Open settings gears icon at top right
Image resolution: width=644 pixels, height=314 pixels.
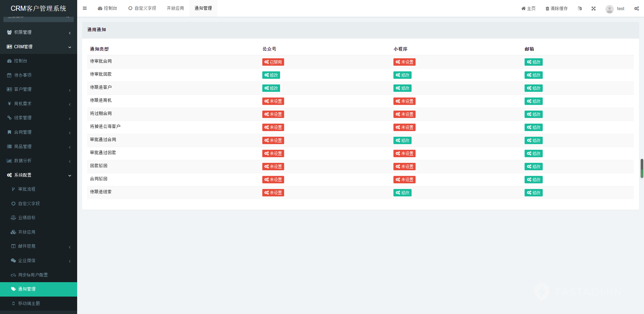pos(636,8)
